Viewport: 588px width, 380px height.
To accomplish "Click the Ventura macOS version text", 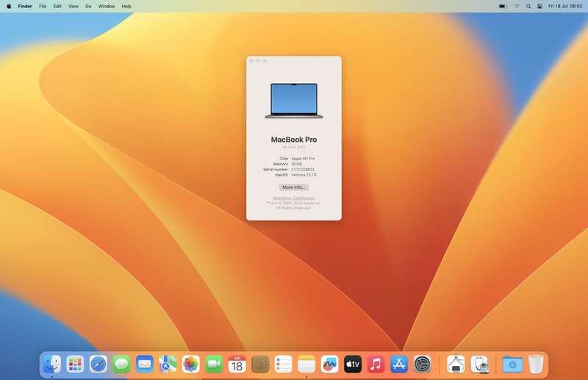I will point(304,175).
